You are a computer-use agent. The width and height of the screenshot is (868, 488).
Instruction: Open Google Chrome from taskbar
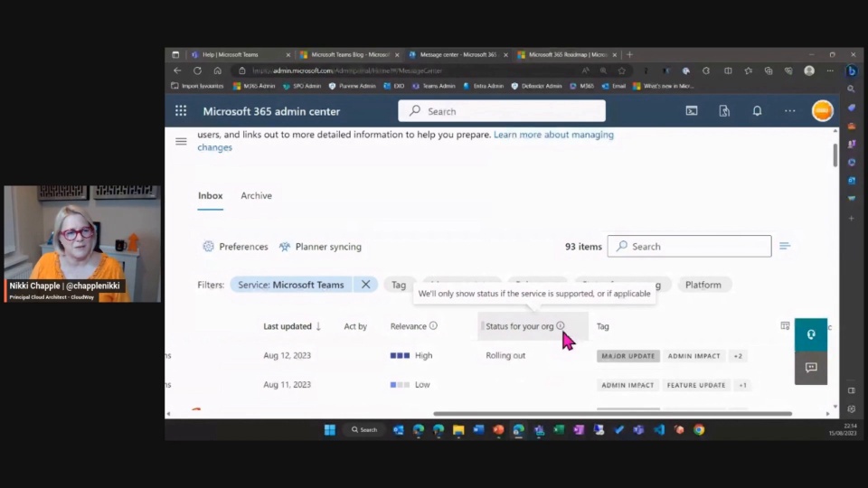click(x=699, y=430)
